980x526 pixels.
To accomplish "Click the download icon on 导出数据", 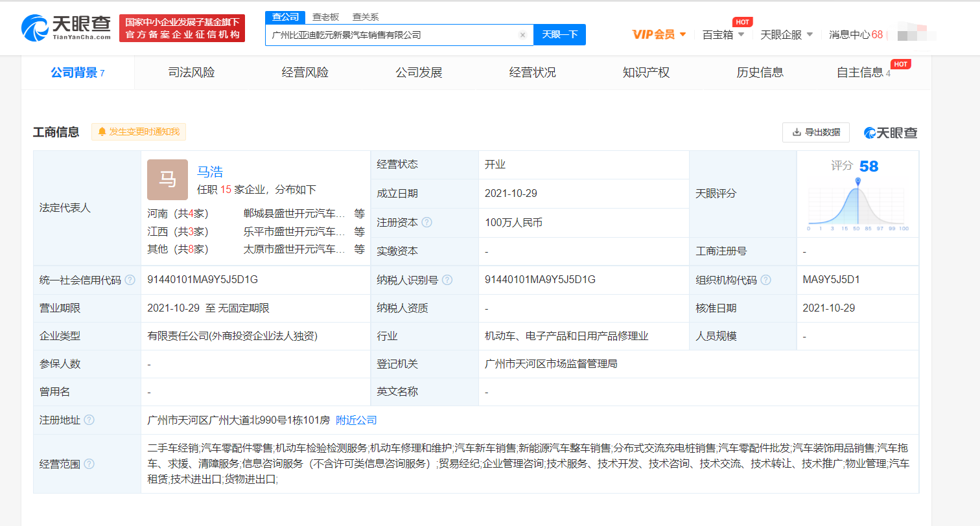I will click(x=795, y=132).
